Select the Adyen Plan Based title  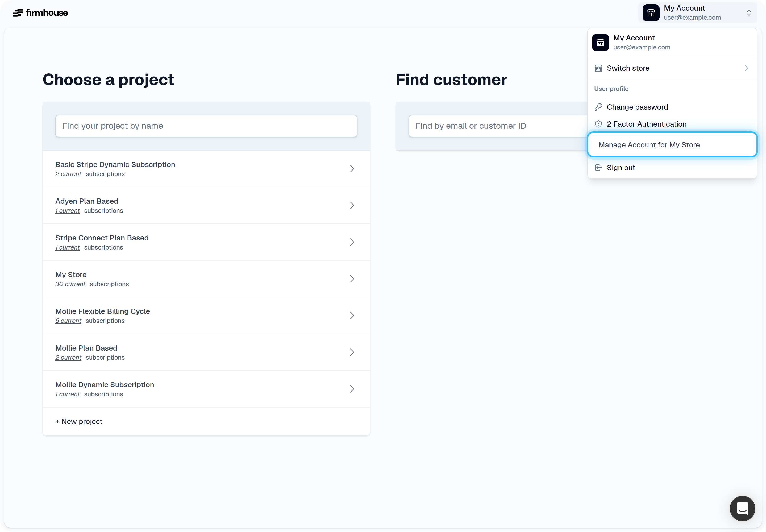(87, 201)
